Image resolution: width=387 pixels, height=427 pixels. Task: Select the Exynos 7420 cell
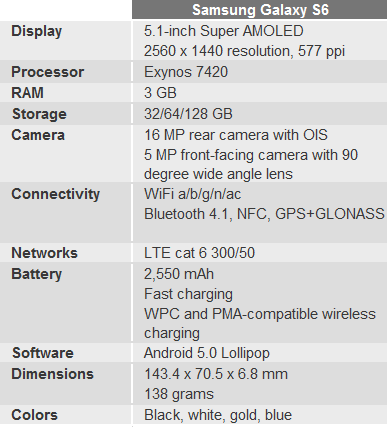[x=186, y=72]
